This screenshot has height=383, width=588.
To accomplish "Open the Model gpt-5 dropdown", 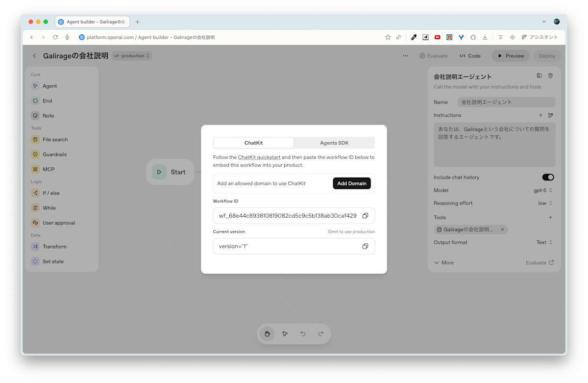I will (x=543, y=190).
